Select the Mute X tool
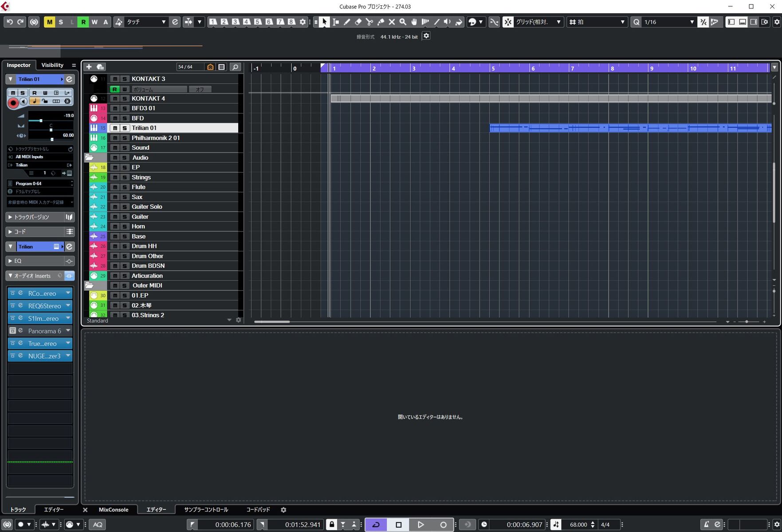The height and width of the screenshot is (532, 782). coord(392,22)
